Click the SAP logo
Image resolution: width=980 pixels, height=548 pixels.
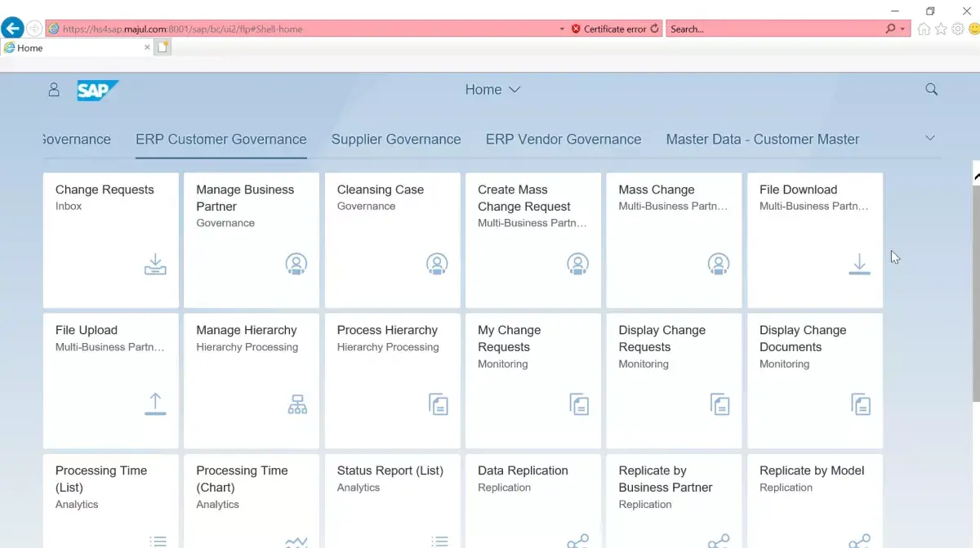pyautogui.click(x=98, y=90)
